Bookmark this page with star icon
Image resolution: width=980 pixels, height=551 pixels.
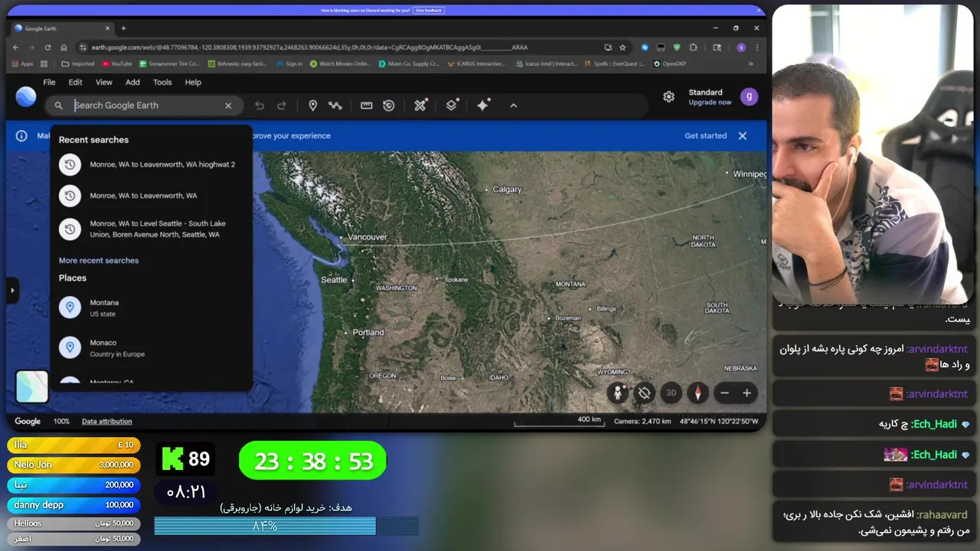622,47
